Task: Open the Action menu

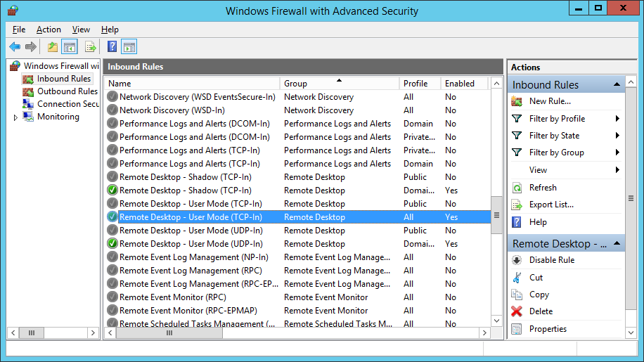Action: click(49, 30)
